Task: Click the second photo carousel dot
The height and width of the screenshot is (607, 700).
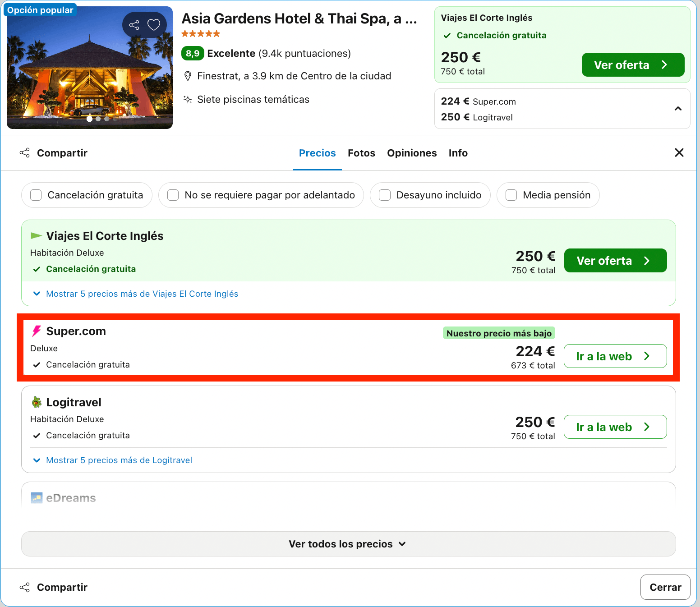Action: click(x=98, y=119)
